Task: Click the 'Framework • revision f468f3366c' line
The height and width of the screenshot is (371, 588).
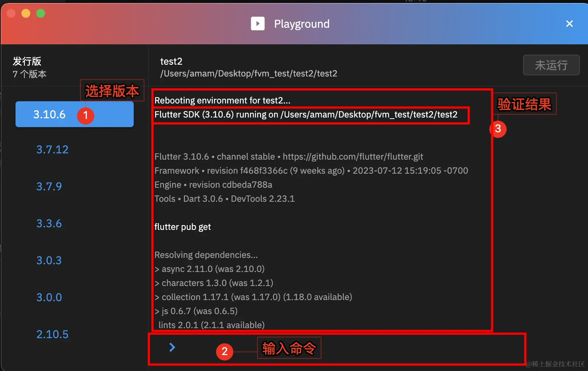Action: pyautogui.click(x=311, y=171)
